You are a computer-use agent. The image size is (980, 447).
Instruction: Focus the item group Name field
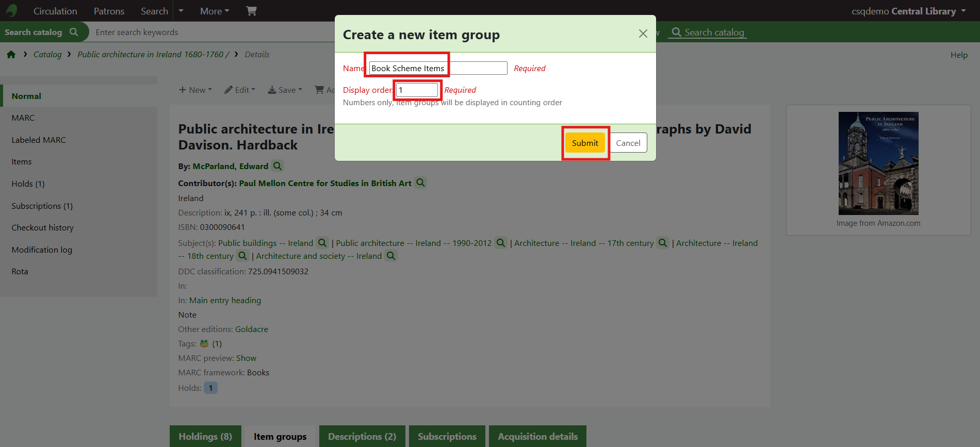coord(438,68)
